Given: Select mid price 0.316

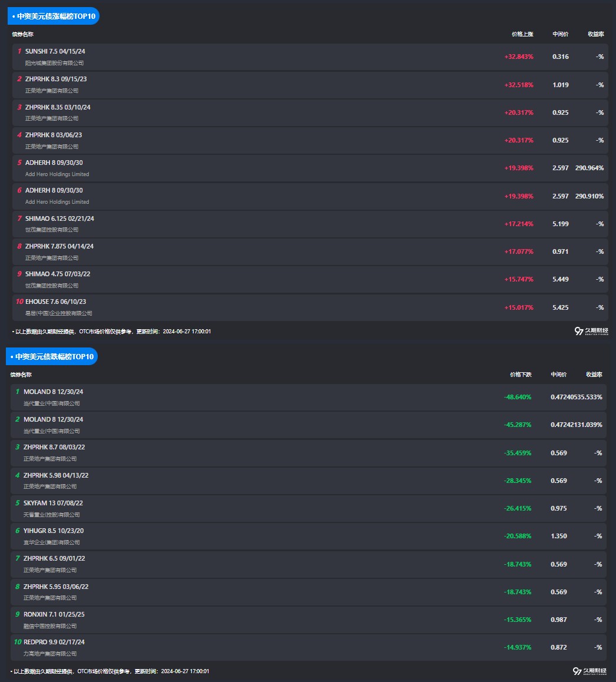Looking at the screenshot, I should point(560,57).
